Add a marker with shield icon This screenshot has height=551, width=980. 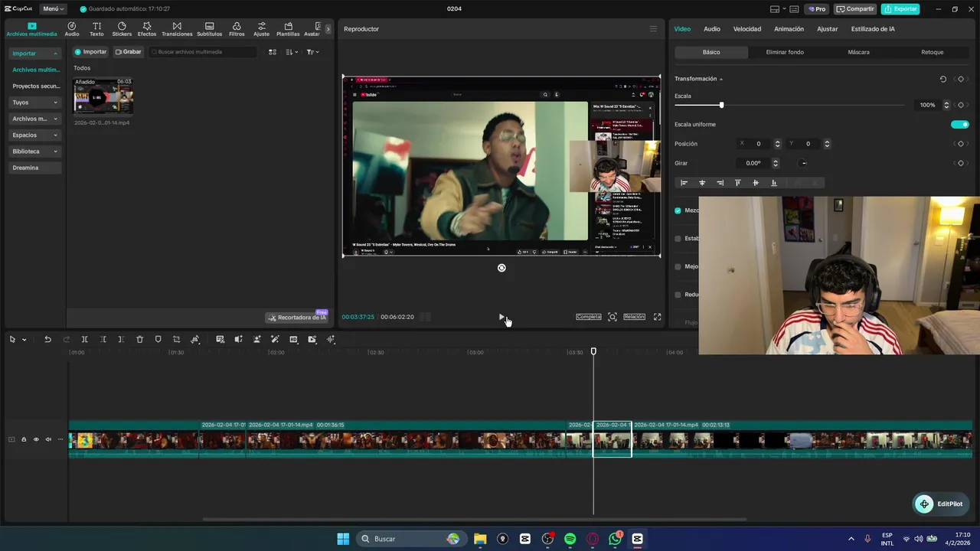pyautogui.click(x=158, y=339)
